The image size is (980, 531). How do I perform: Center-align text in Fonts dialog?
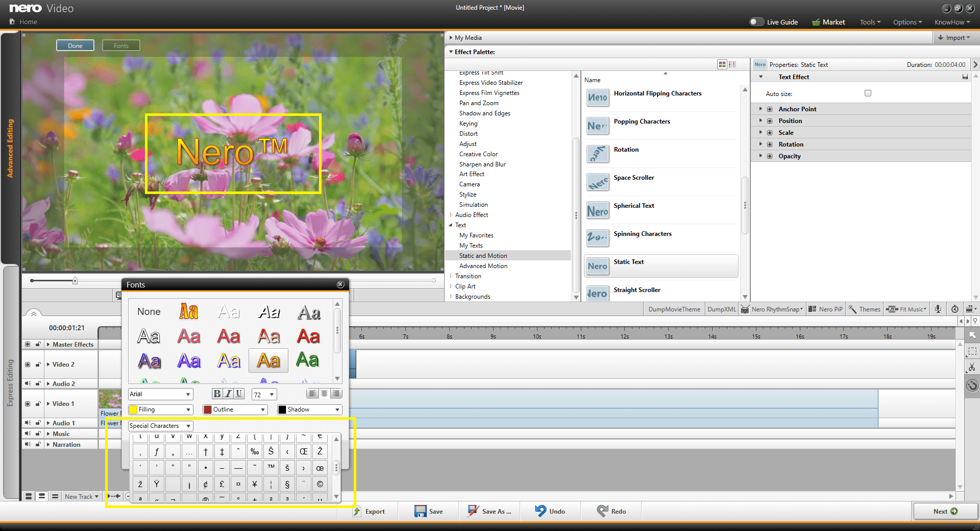coord(324,394)
